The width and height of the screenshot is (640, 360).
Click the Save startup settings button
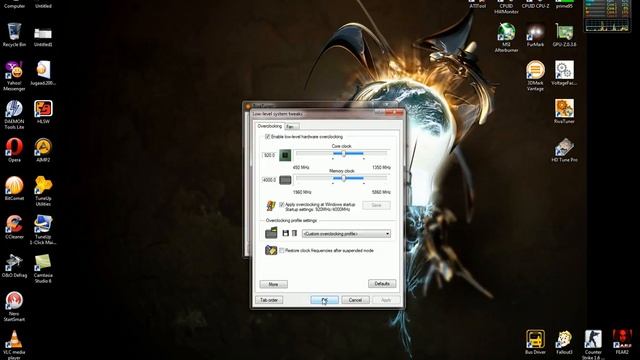point(376,205)
